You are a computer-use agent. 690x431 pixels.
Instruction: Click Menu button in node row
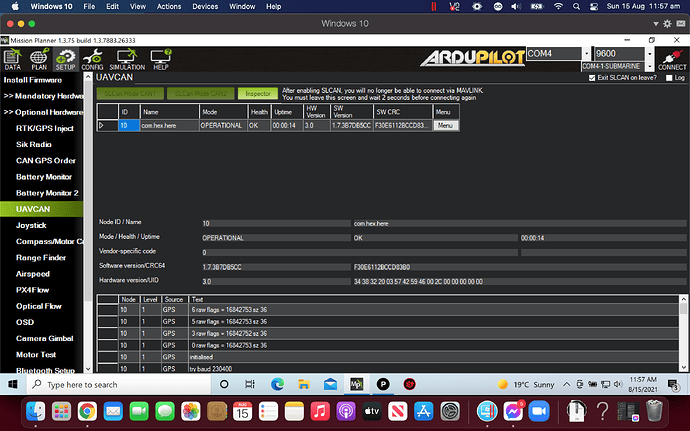(445, 125)
